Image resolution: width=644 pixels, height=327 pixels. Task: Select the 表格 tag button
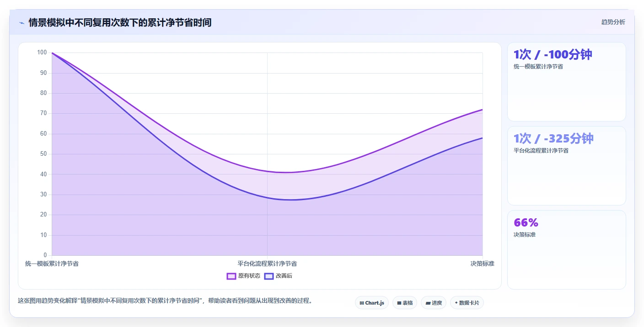(x=405, y=303)
